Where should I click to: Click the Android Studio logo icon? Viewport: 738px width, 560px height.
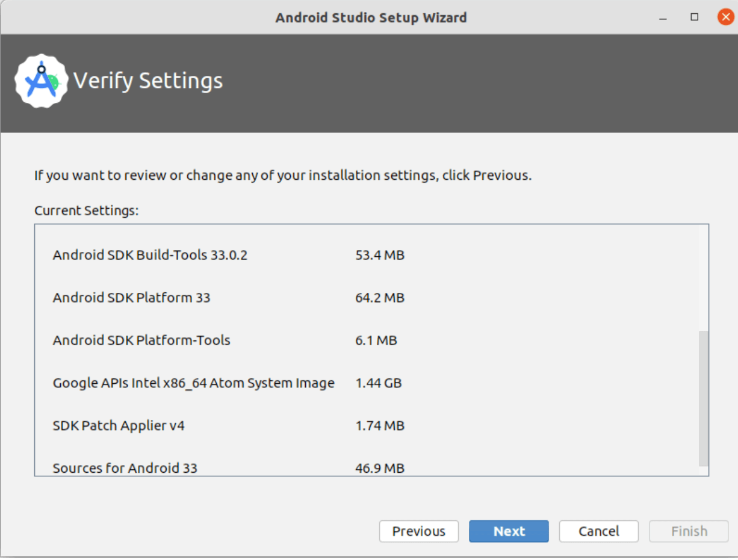(42, 81)
